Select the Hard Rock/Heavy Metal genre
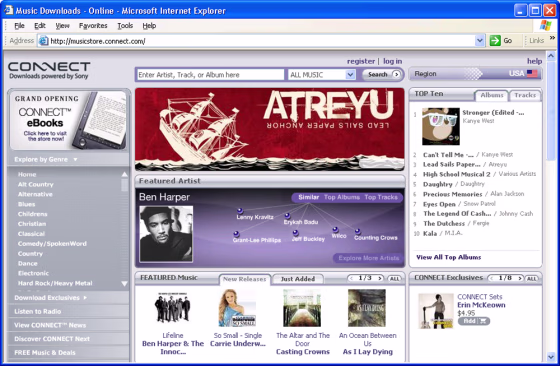Screen dimensions: 560x366 pos(55,283)
